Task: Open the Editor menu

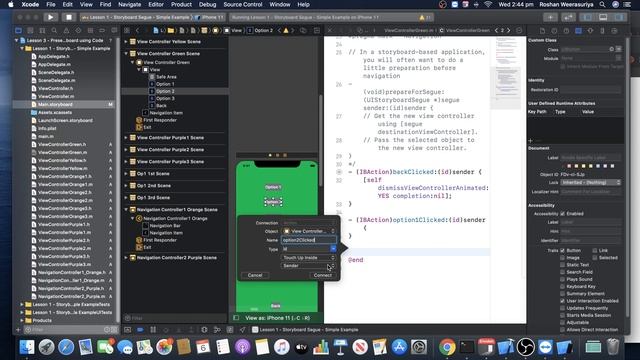Action: pyautogui.click(x=156, y=4)
